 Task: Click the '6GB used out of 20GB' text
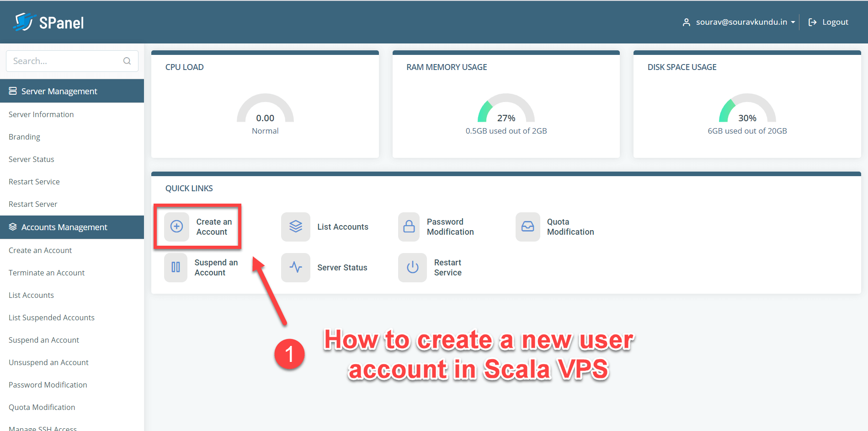[747, 131]
